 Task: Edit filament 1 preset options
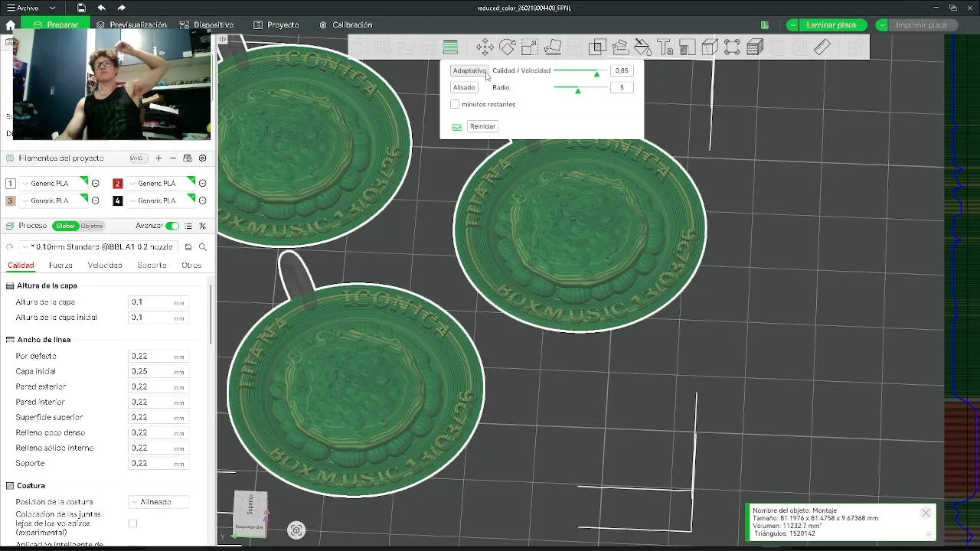click(x=96, y=184)
